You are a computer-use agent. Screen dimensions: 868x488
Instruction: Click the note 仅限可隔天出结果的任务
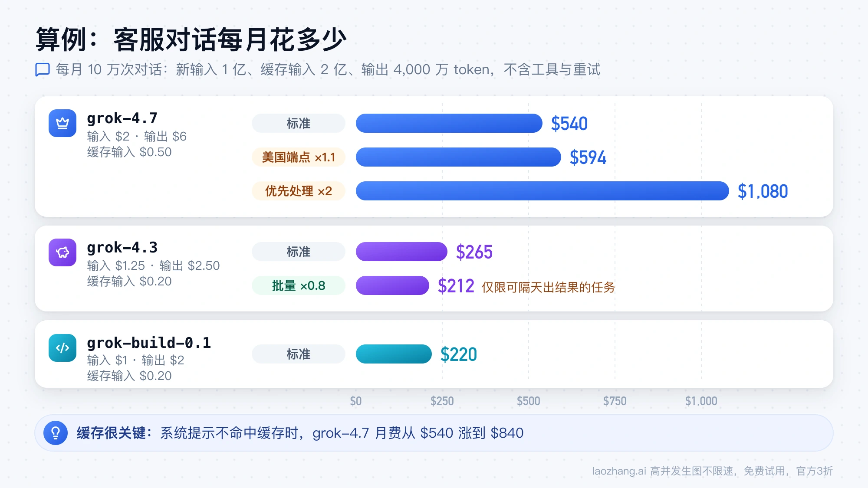click(549, 287)
